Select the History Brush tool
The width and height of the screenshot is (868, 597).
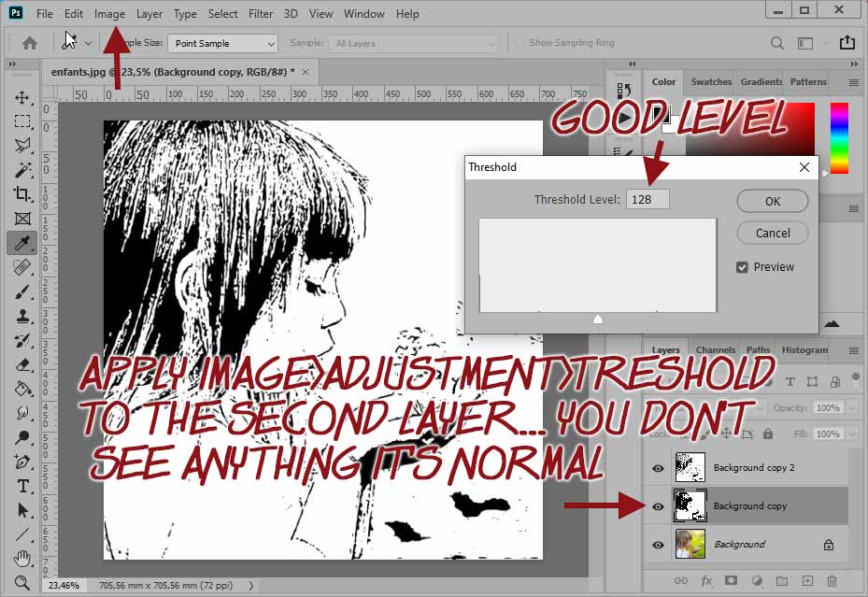[22, 340]
